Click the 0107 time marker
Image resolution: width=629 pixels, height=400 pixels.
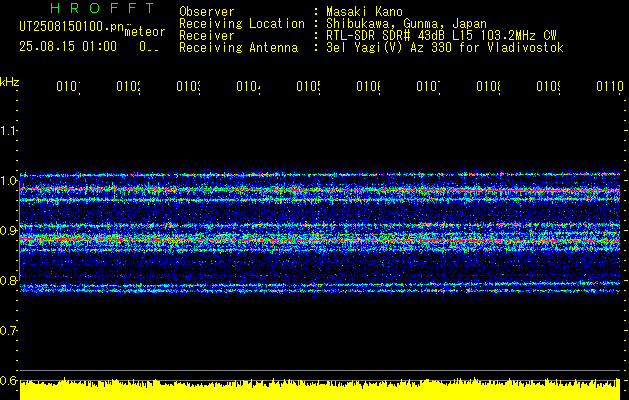click(x=428, y=86)
